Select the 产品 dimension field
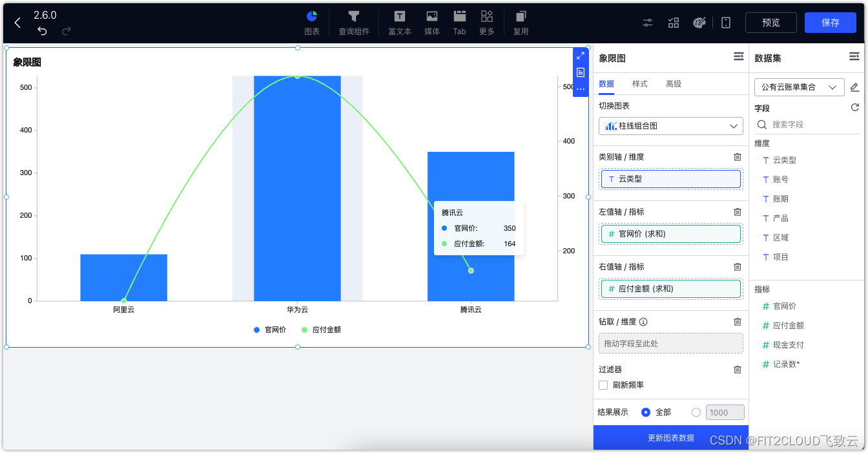Image resolution: width=868 pixels, height=453 pixels. [776, 218]
